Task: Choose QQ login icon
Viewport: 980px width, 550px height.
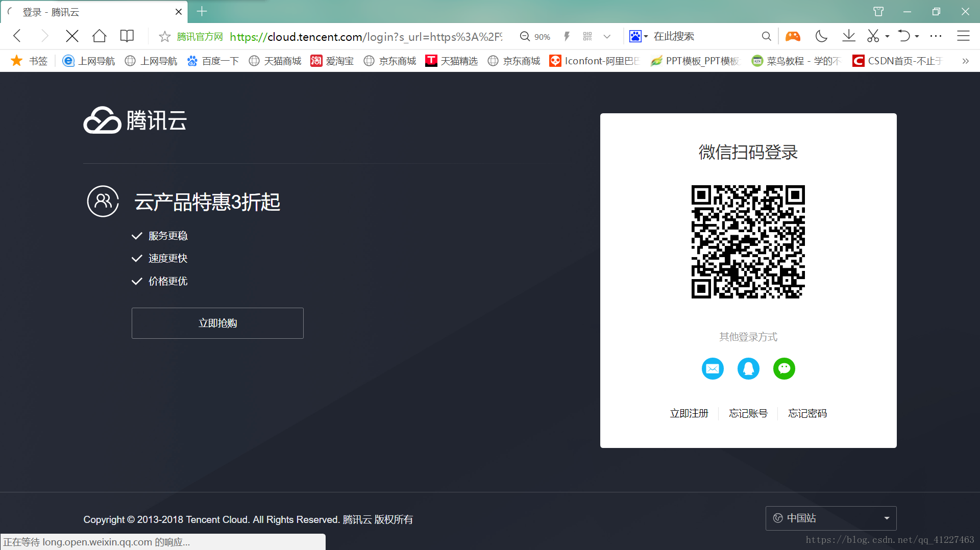Action: point(748,368)
